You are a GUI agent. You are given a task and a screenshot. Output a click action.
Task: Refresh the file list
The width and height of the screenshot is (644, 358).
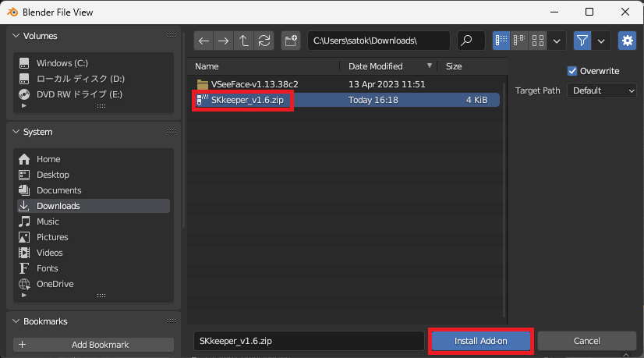pyautogui.click(x=265, y=41)
